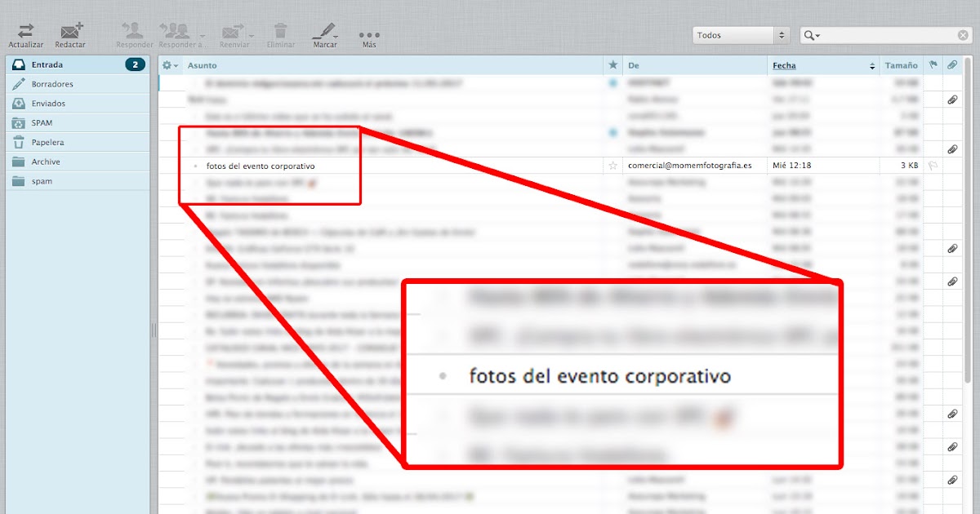Screen dimensions: 980x514
Task: Select the Archive folder in the sidebar
Action: (47, 162)
